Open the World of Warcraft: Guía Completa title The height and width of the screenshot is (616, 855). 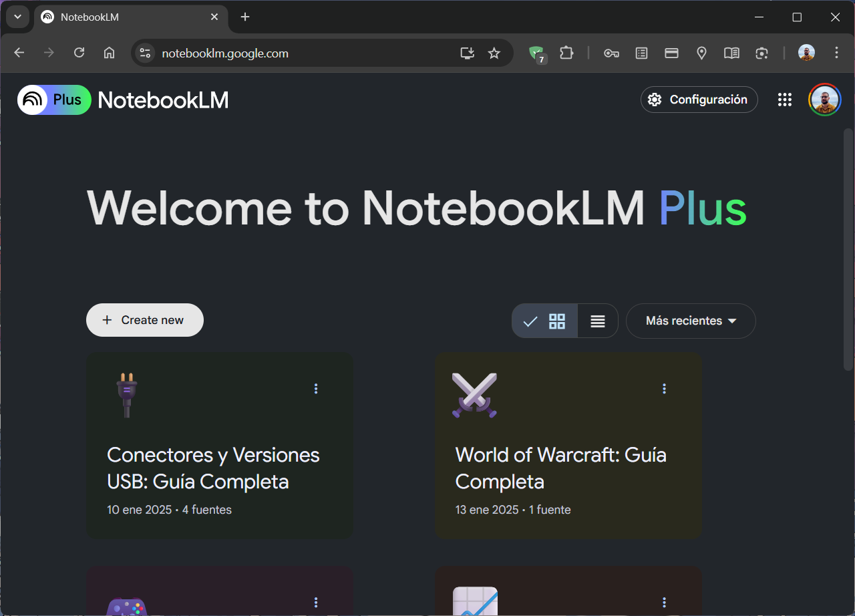click(x=561, y=468)
